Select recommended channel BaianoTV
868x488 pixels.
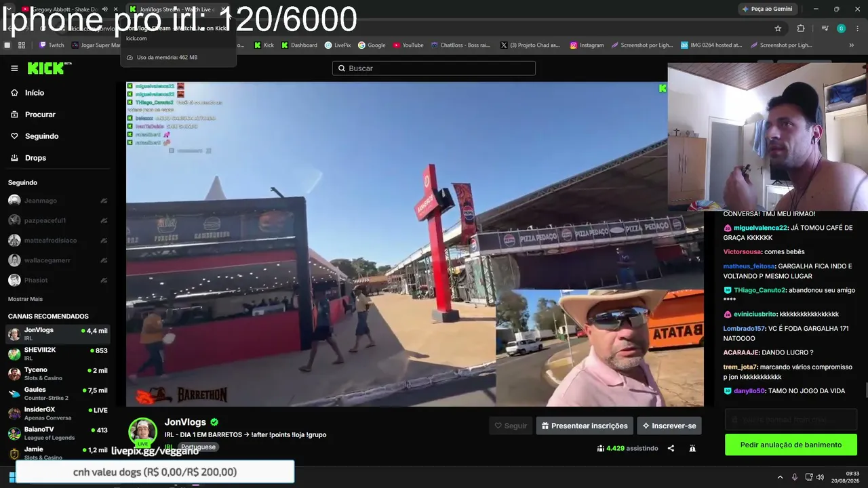58,432
